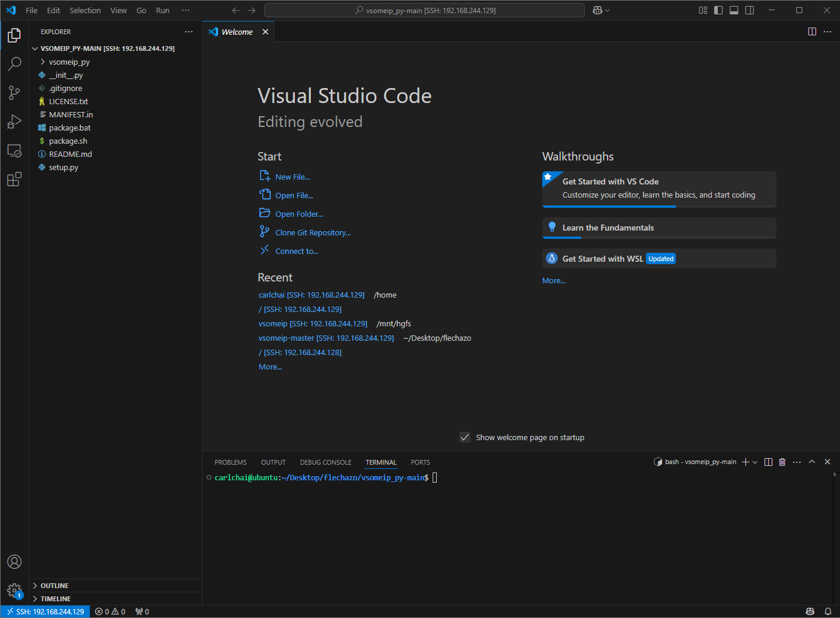Open errors and warnings status item
This screenshot has height=618, width=840.
tap(110, 611)
